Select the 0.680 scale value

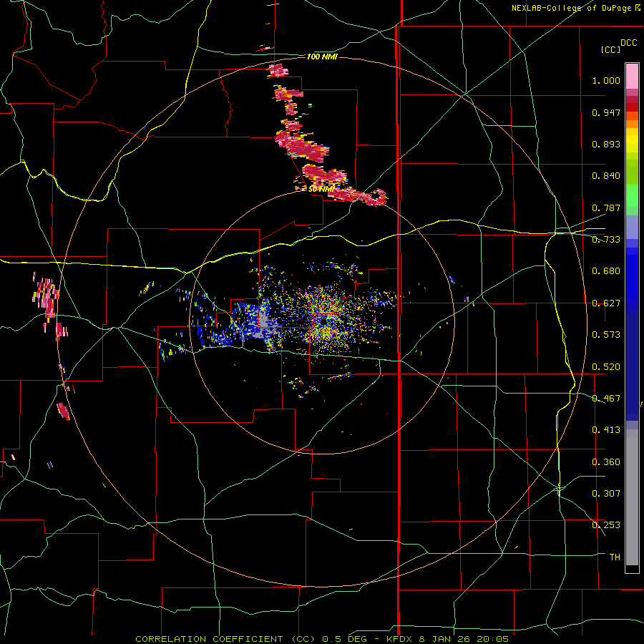point(606,271)
